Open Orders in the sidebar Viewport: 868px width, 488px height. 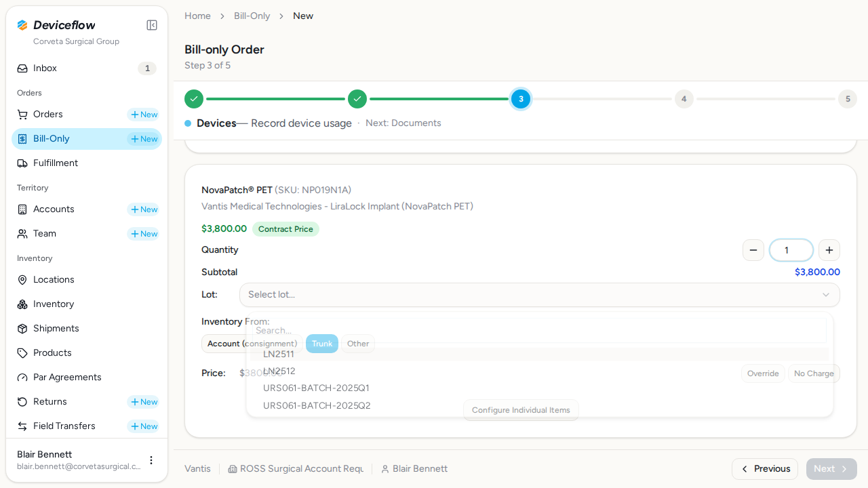tap(48, 115)
